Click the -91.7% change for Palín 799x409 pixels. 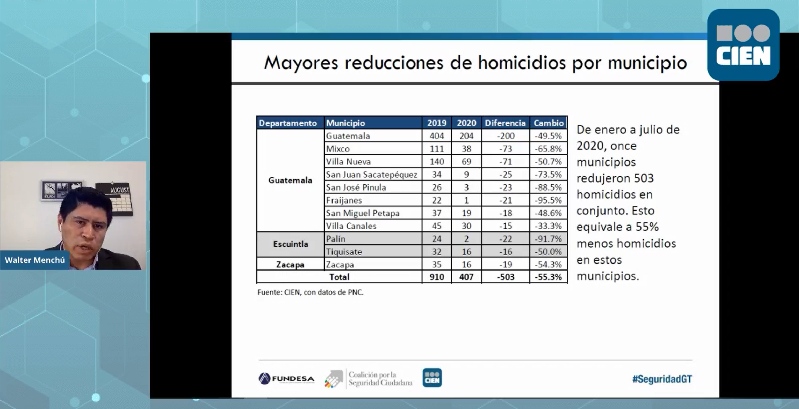(x=549, y=238)
